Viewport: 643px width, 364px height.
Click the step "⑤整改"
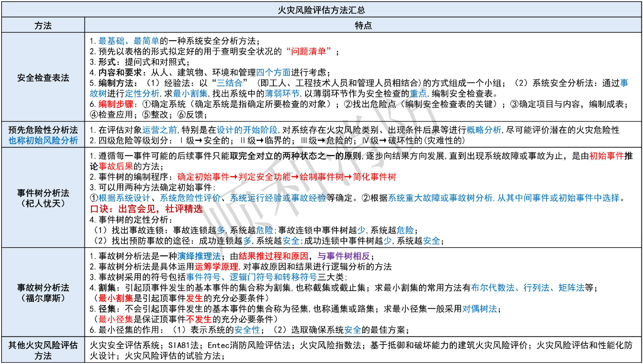155,114
